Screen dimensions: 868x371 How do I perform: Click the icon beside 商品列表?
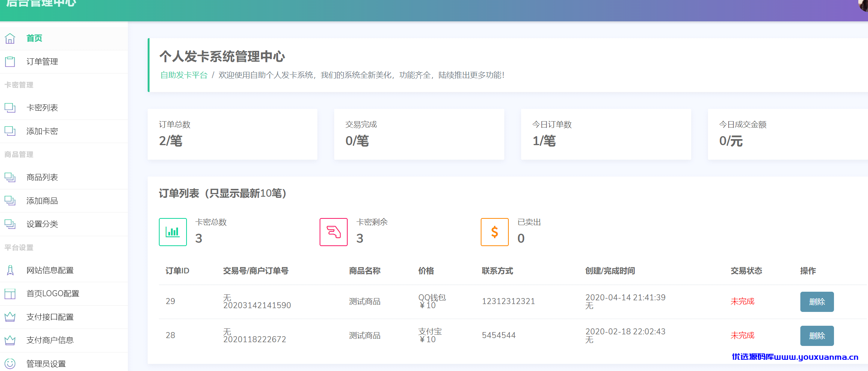click(x=10, y=177)
